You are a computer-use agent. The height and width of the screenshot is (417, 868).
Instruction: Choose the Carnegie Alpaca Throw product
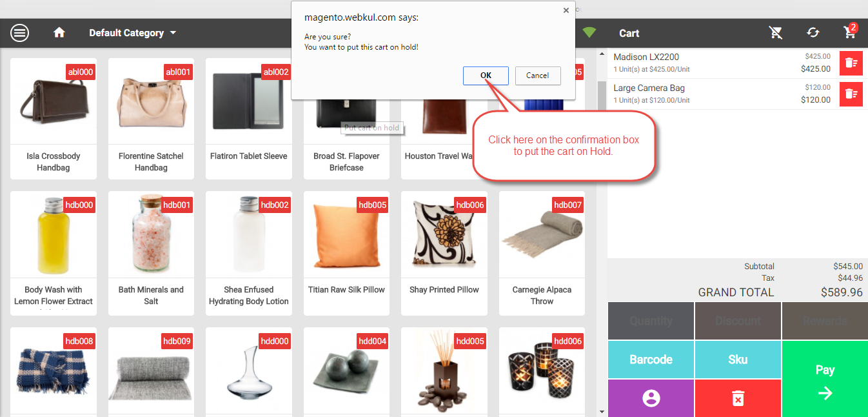pyautogui.click(x=542, y=254)
